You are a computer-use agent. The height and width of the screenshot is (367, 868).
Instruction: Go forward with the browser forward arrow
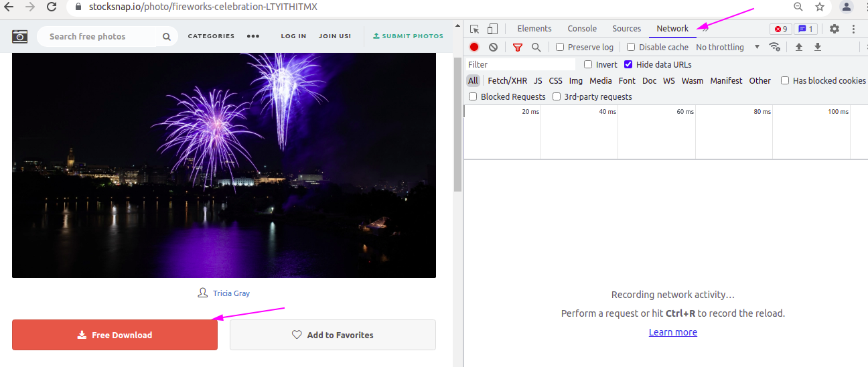[30, 7]
